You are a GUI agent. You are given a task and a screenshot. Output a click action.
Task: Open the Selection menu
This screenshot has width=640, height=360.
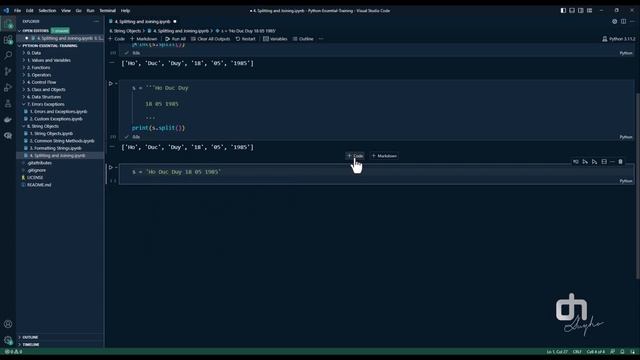(x=47, y=11)
